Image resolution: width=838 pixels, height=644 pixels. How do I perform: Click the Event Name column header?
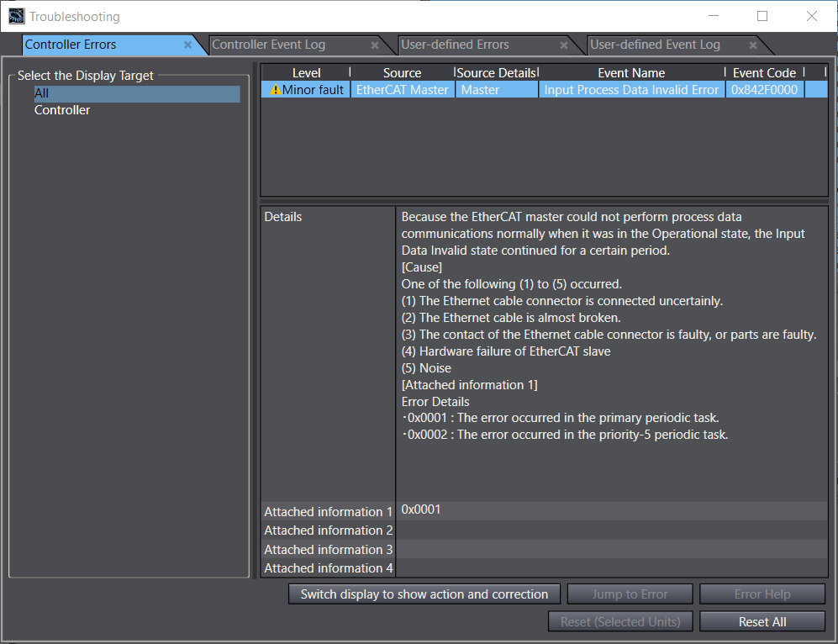pos(631,73)
